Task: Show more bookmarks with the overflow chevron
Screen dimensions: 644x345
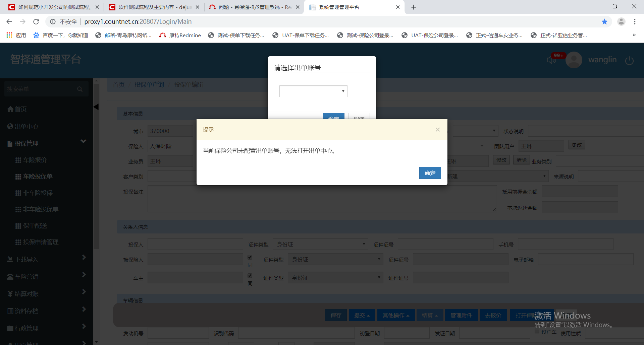Action: point(634,35)
